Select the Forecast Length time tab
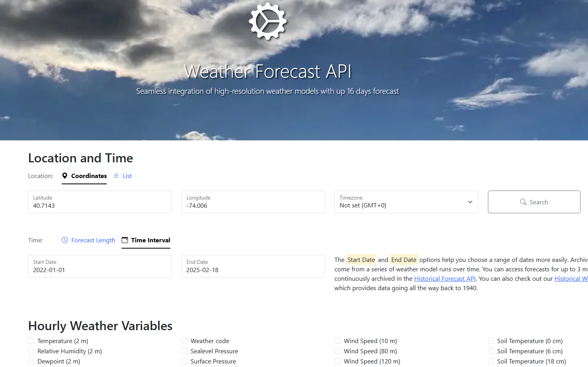588x367 pixels. pyautogui.click(x=88, y=240)
